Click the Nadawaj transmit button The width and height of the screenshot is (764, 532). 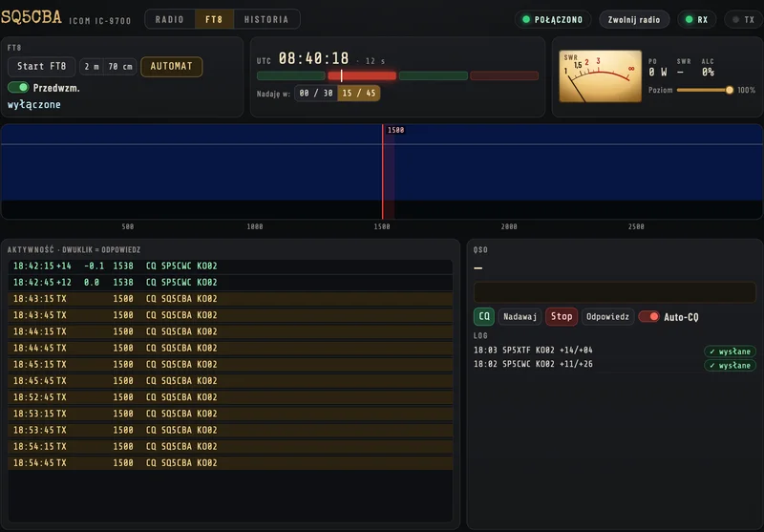click(x=520, y=317)
